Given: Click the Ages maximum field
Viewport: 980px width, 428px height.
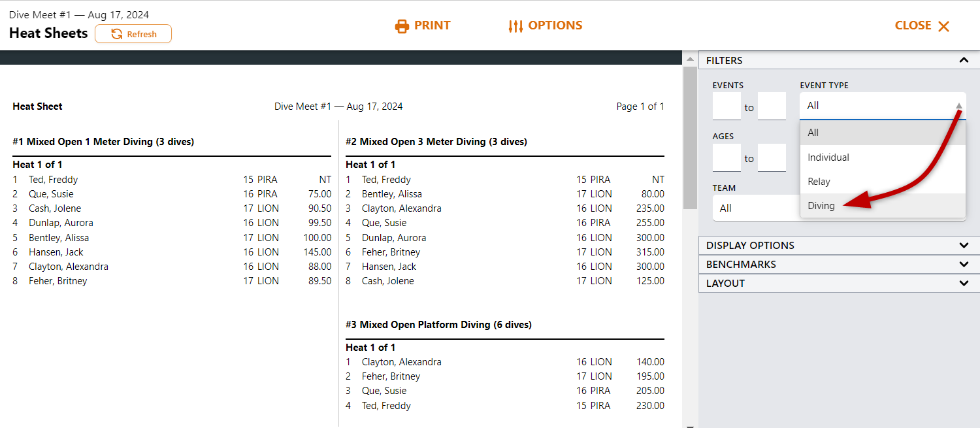Looking at the screenshot, I should click(x=772, y=158).
